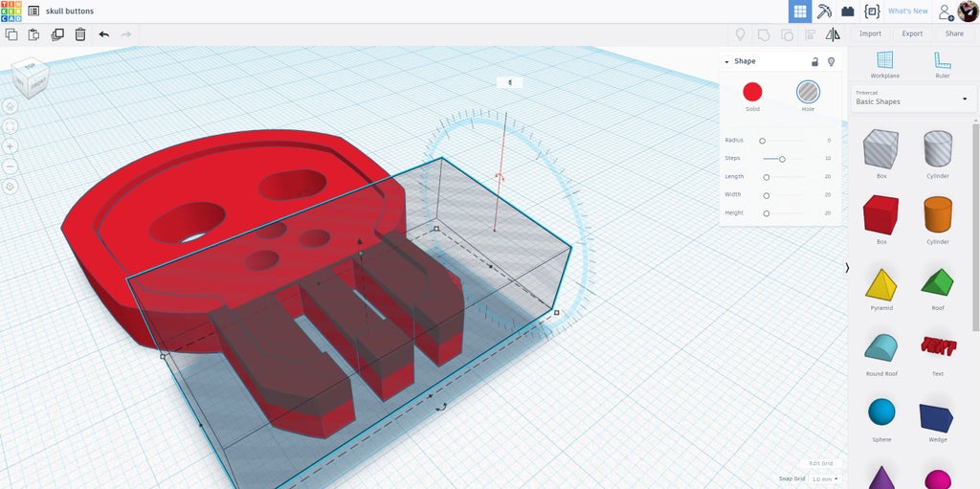980x489 pixels.
Task: Click the Length slider handle
Action: tap(766, 177)
